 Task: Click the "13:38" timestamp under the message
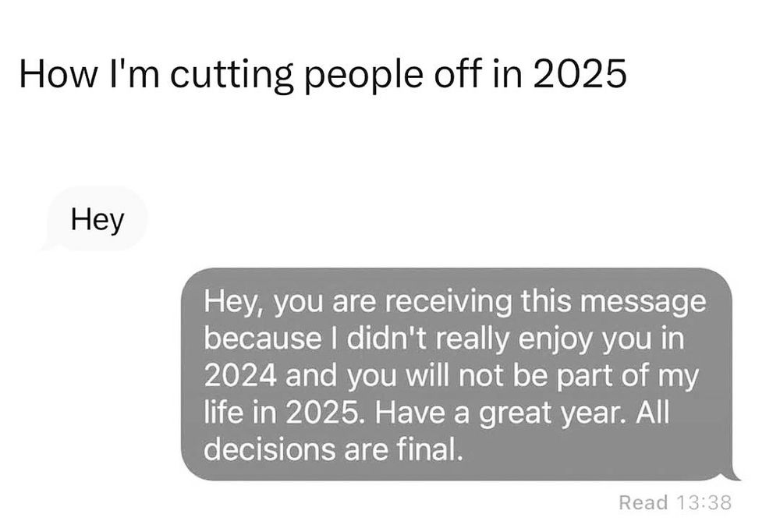(704, 502)
